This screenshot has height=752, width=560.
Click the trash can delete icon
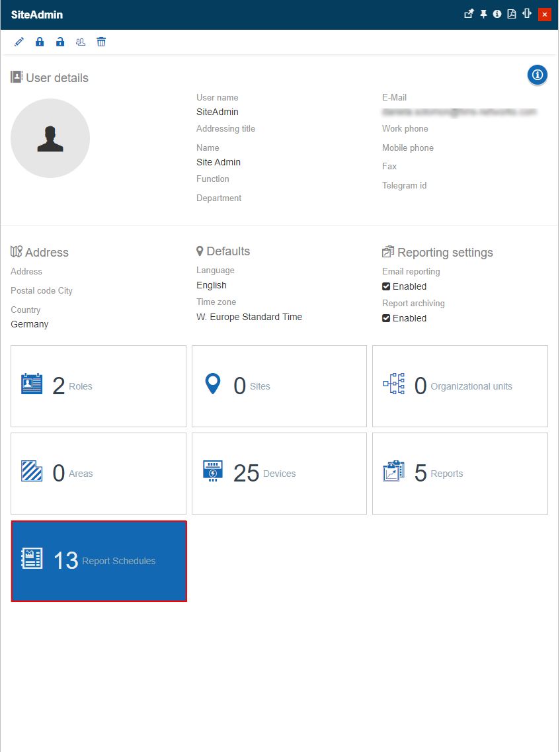101,42
